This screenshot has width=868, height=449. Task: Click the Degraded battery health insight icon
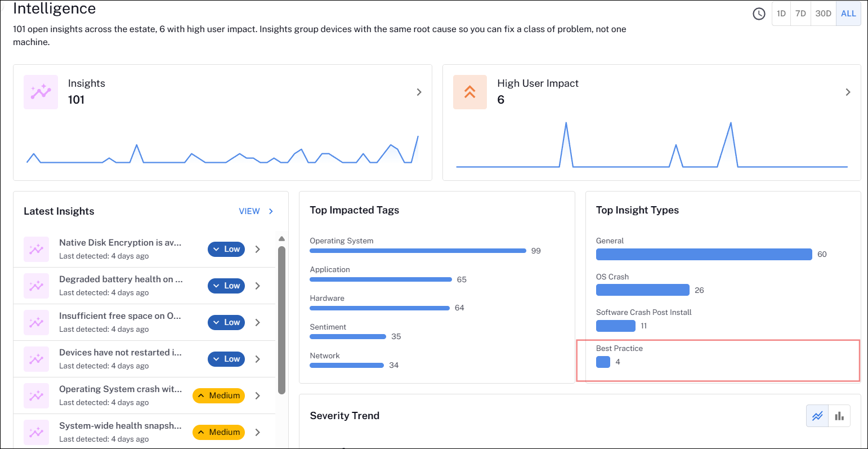coord(36,286)
